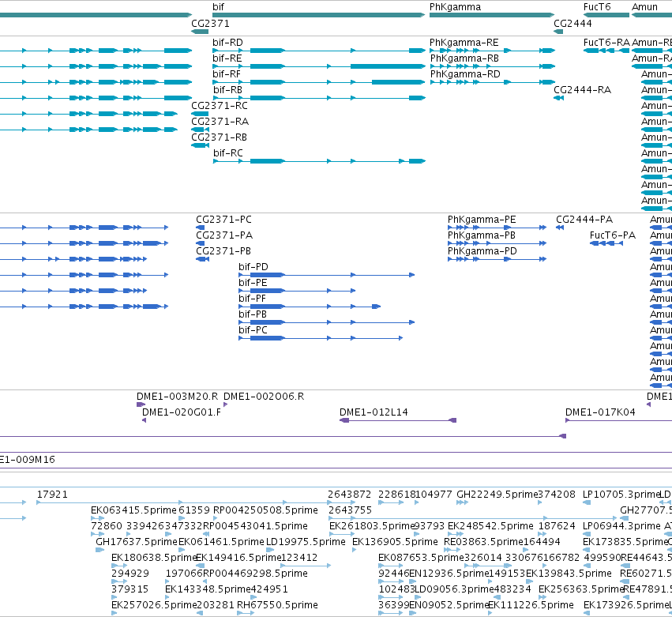This screenshot has width=672, height=617.
Task: Select the bif gene bar
Action: [x=319, y=15]
